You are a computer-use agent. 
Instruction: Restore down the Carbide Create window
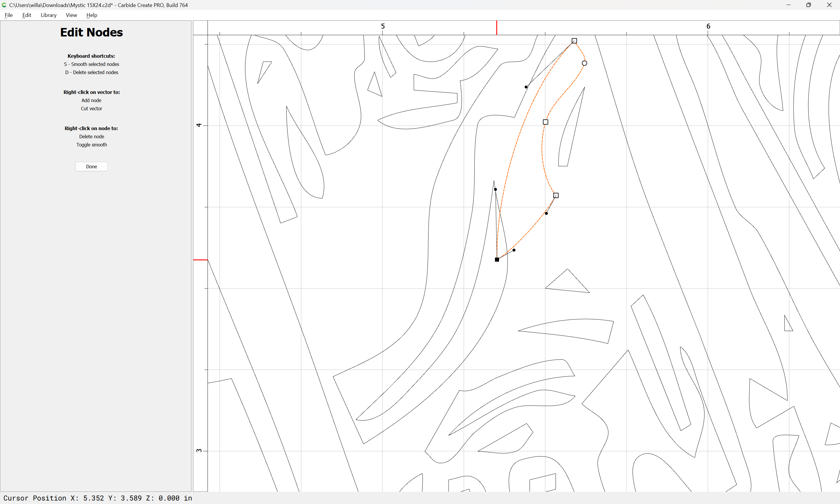click(x=808, y=5)
